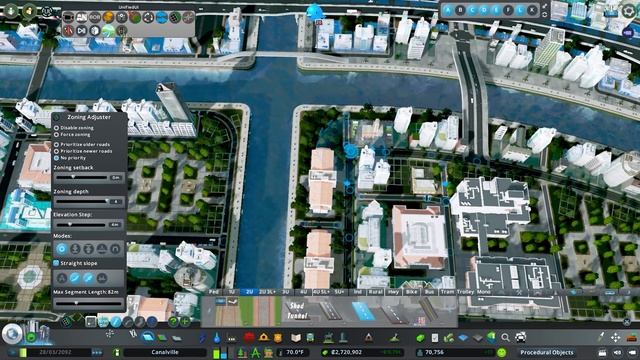640x360 pixels.
Task: Open the Rural road tab
Action: [376, 292]
